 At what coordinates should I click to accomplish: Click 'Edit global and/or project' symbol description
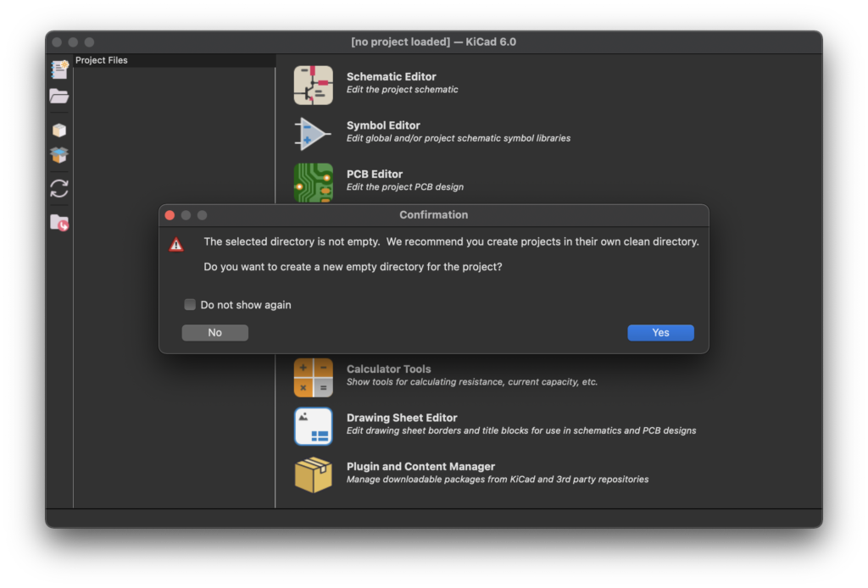[459, 138]
